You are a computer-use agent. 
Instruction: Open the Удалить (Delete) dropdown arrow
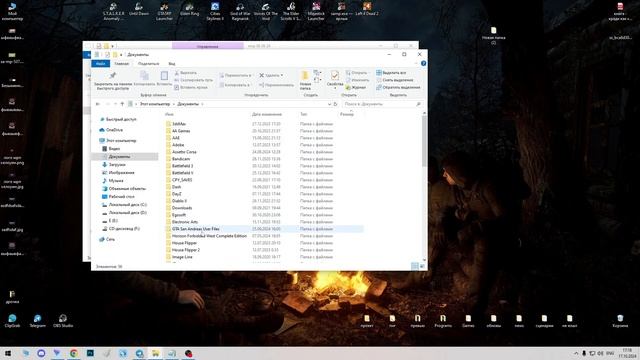point(282,76)
